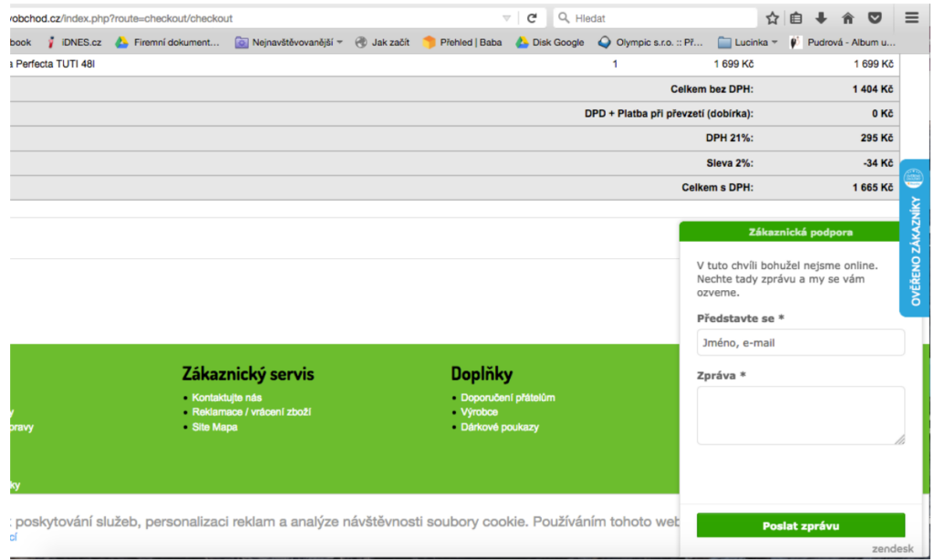934x560 pixels.
Task: Click the bookmark star icon
Action: [x=773, y=18]
